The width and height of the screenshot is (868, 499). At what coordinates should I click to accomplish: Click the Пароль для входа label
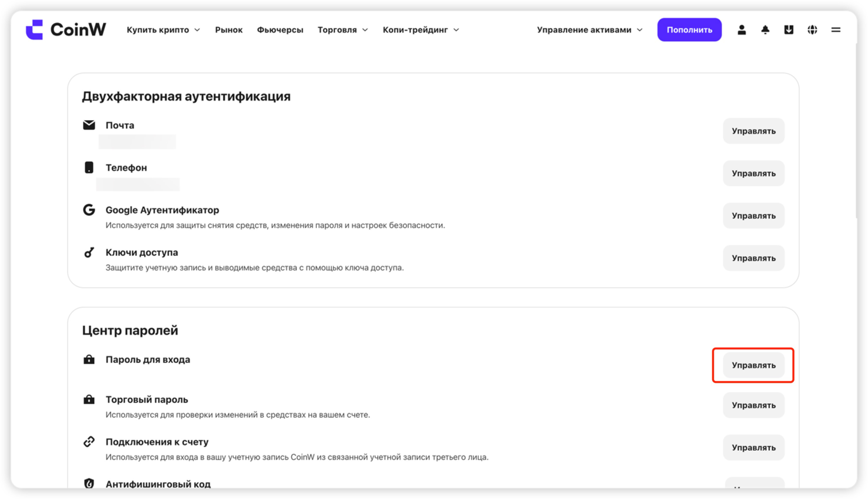148,359
